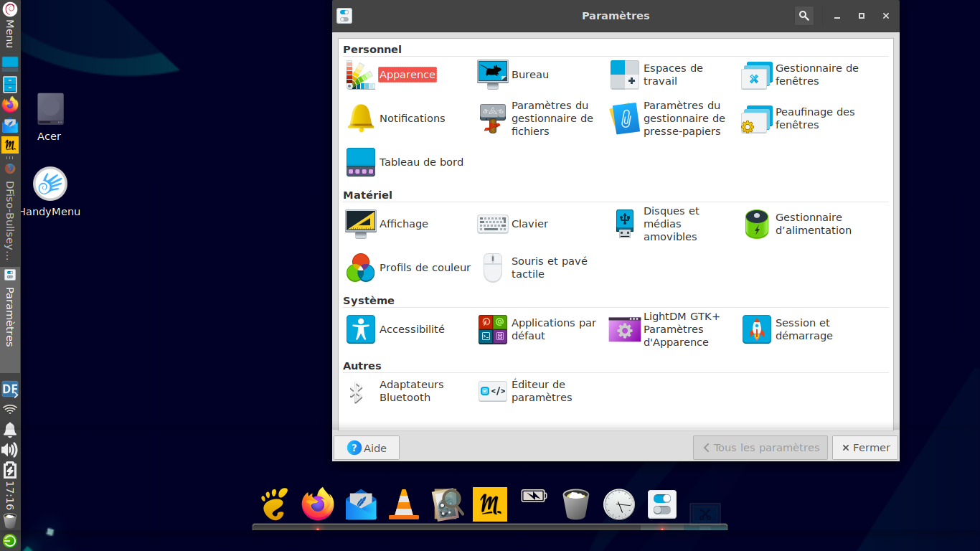
Task: Click the search magnifier in title bar
Action: 804,16
